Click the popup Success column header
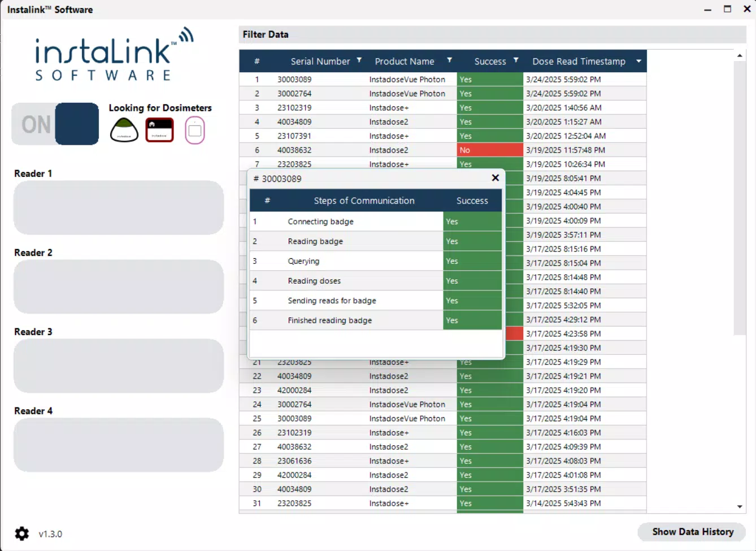 click(x=472, y=201)
